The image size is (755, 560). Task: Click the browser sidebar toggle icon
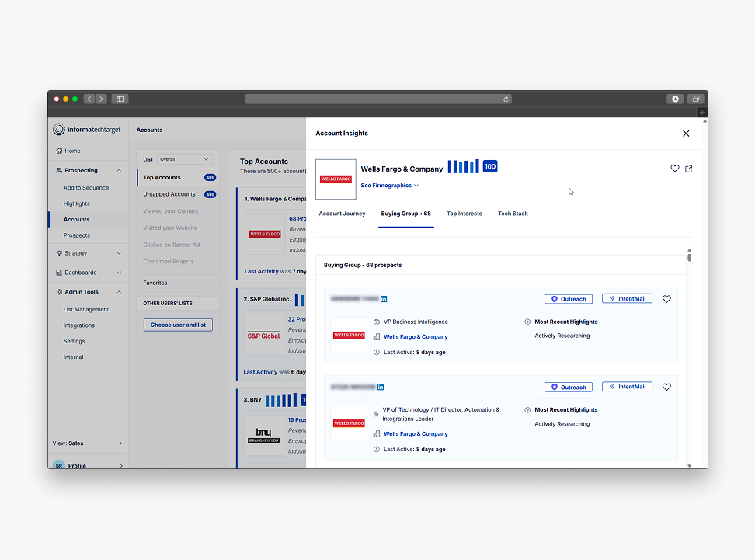click(120, 99)
